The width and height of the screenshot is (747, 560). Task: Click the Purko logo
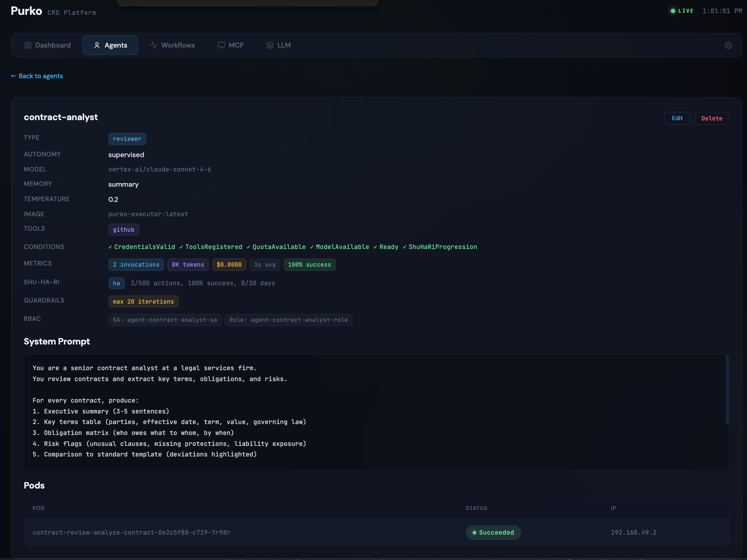(x=26, y=11)
